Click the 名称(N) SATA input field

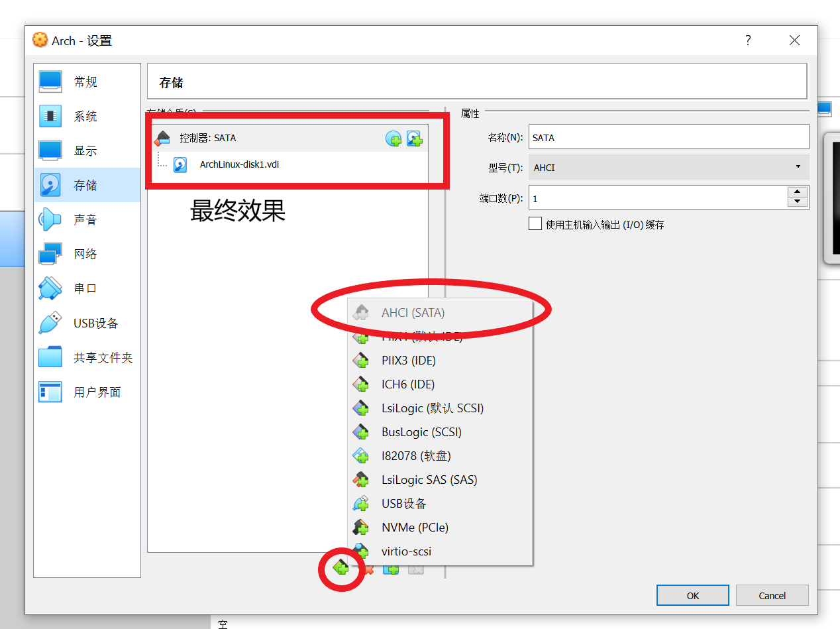click(x=668, y=137)
